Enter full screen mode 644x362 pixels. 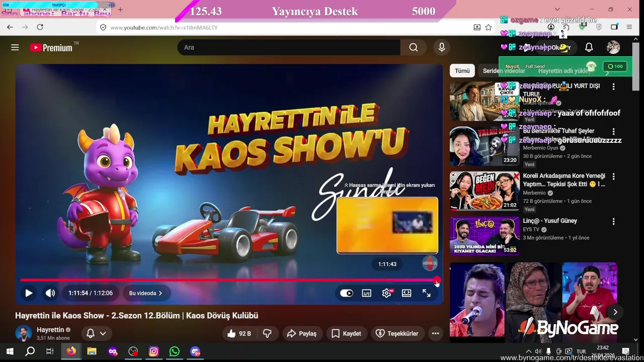pos(427,293)
